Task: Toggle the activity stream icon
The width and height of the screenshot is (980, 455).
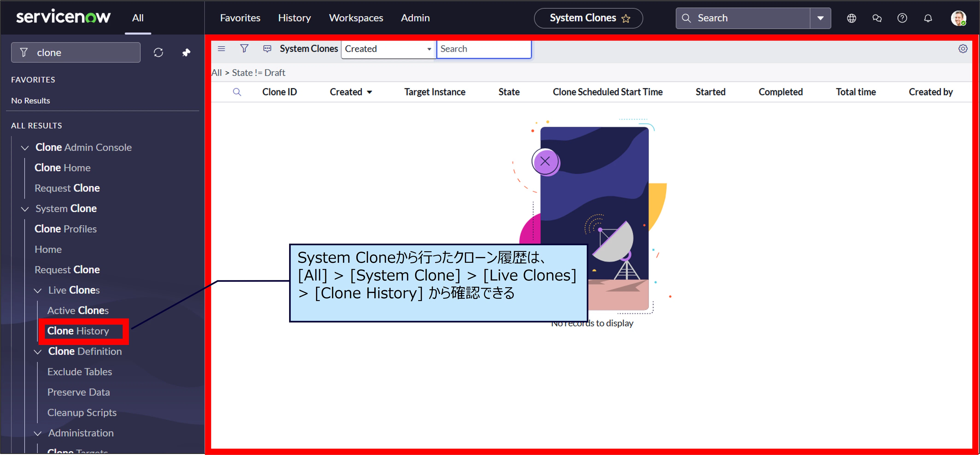Action: point(267,49)
